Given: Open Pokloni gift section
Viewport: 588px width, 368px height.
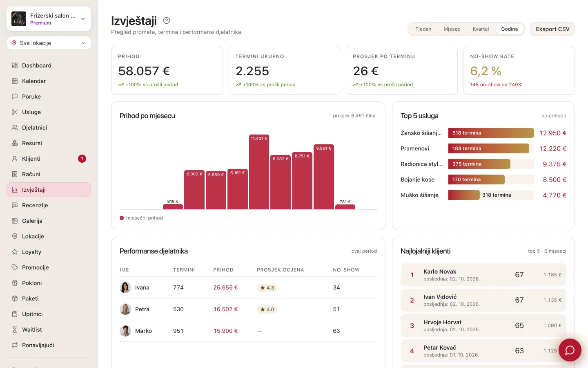Looking at the screenshot, I should [49, 283].
